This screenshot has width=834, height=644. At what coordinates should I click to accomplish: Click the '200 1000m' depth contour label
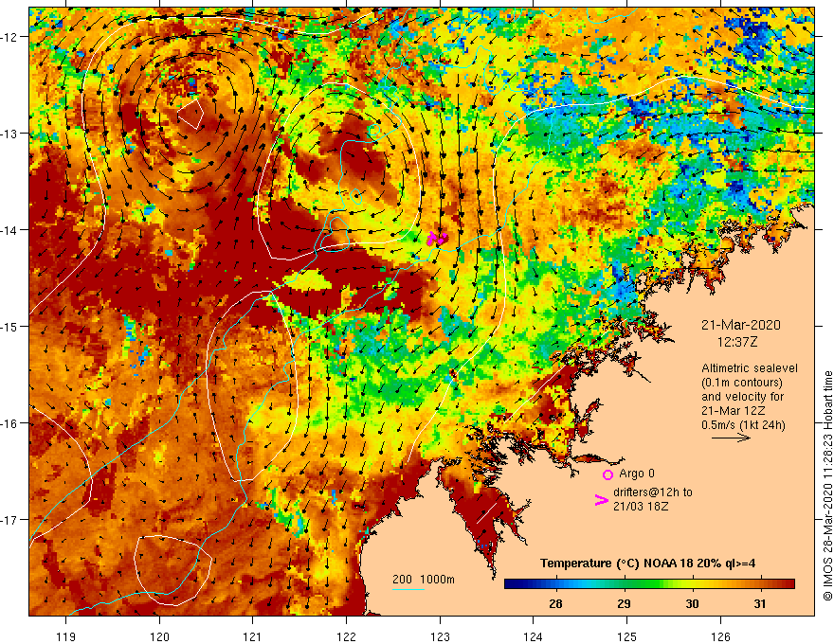pos(424,580)
